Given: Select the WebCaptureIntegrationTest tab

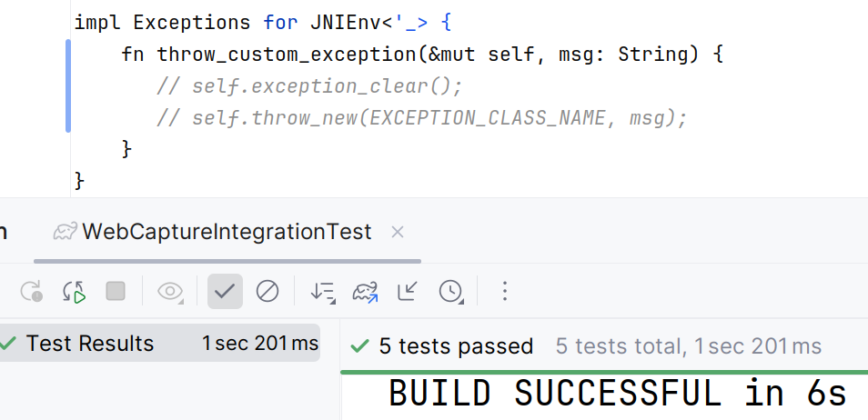Looking at the screenshot, I should pyautogui.click(x=227, y=232).
